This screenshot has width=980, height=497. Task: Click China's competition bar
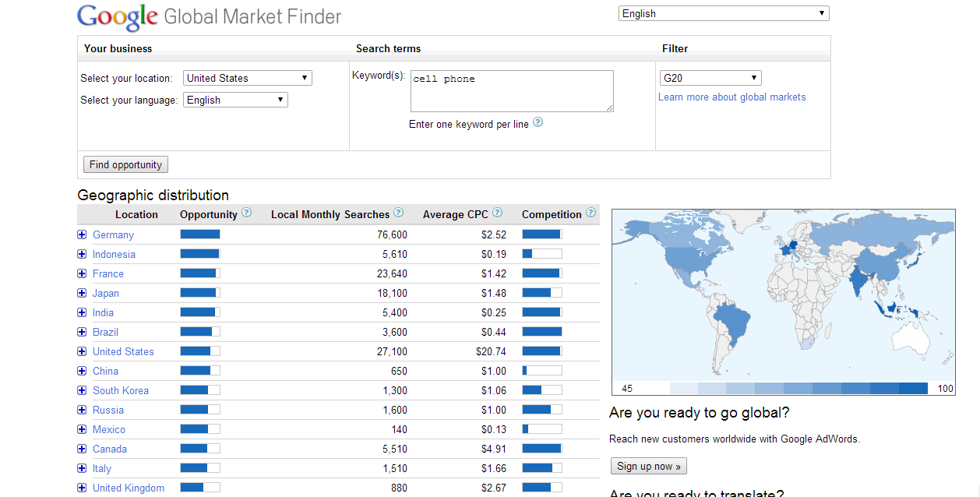(542, 370)
